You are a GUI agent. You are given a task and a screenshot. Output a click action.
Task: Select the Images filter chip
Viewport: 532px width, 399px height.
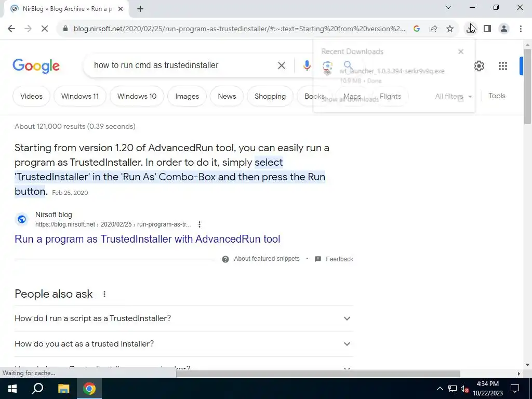point(187,96)
